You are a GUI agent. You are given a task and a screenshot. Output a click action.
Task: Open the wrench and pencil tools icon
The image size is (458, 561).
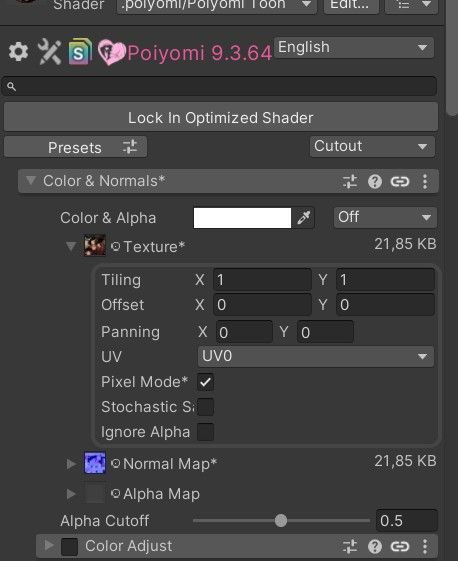(x=49, y=52)
